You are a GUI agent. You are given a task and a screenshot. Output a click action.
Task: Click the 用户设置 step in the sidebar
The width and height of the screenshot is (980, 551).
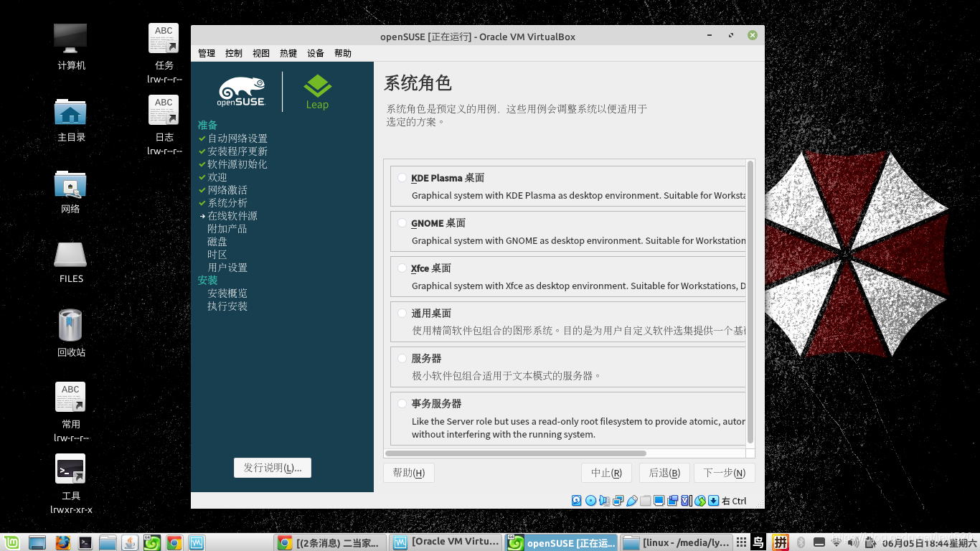click(227, 268)
